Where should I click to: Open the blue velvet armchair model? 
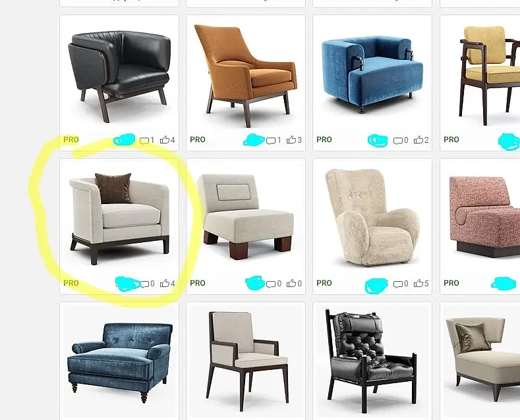372,75
